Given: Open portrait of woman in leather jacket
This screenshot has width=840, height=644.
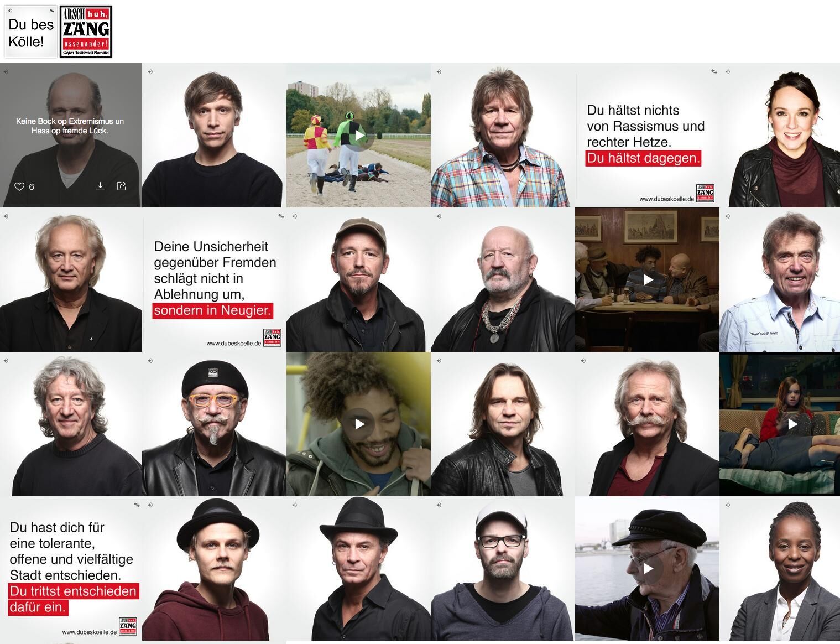Looking at the screenshot, I should tap(780, 135).
